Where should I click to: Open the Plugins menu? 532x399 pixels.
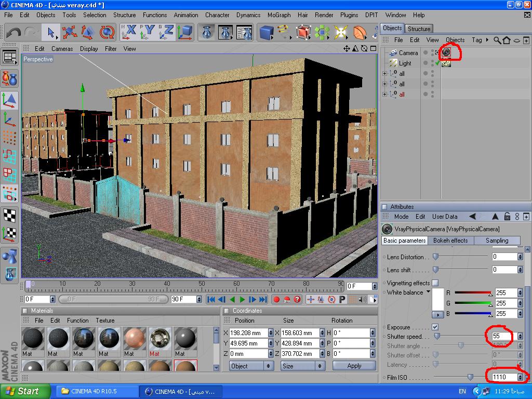pyautogui.click(x=349, y=15)
